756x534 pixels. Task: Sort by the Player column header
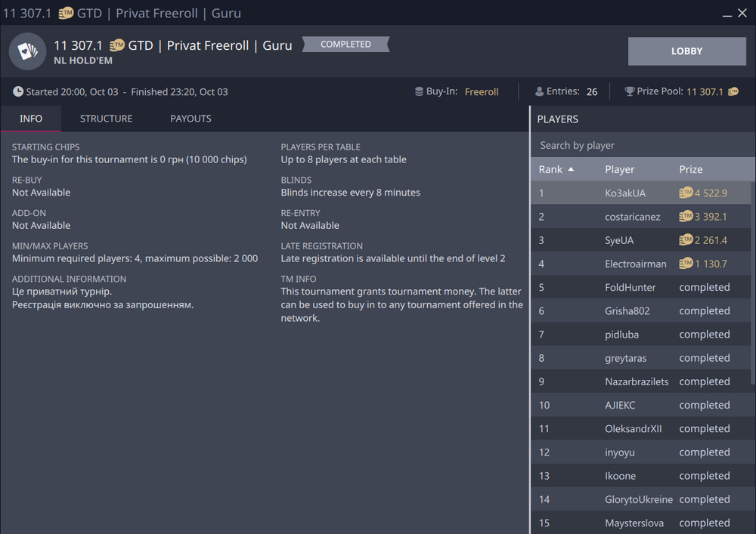619,169
